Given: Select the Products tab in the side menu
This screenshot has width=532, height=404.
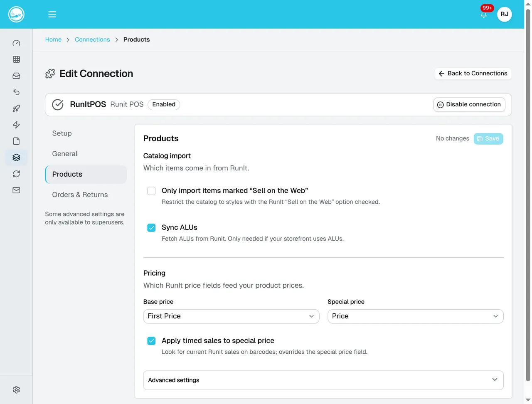Looking at the screenshot, I should pos(86,174).
